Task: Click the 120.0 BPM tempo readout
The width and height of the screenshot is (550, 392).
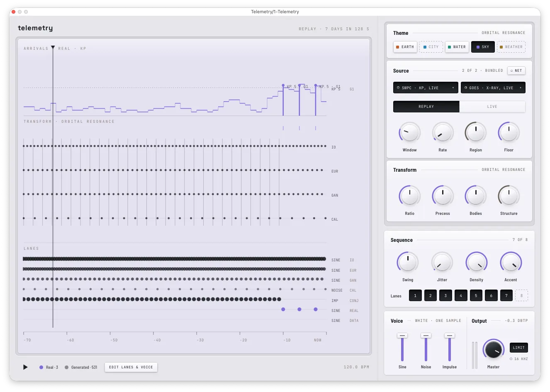Action: click(356, 367)
